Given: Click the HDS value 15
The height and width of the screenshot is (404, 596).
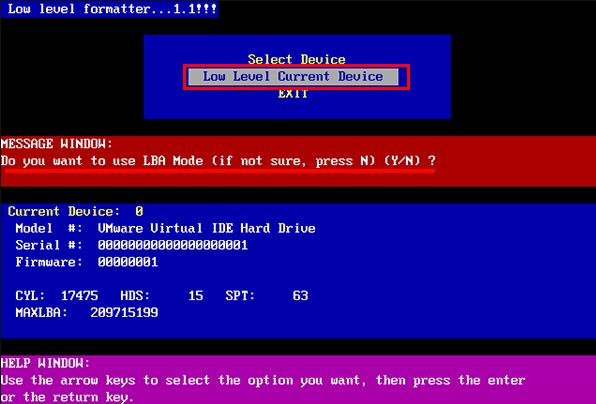Looking at the screenshot, I should tap(196, 296).
